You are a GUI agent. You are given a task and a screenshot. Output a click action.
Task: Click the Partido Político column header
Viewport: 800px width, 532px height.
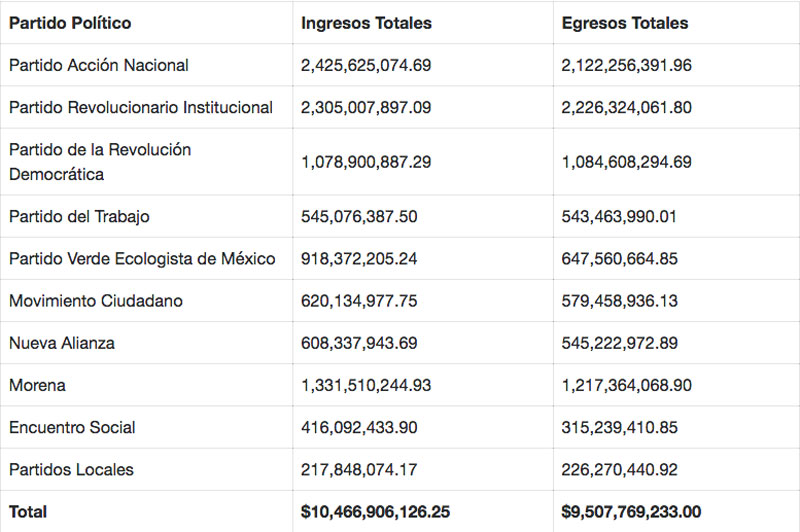pyautogui.click(x=70, y=23)
